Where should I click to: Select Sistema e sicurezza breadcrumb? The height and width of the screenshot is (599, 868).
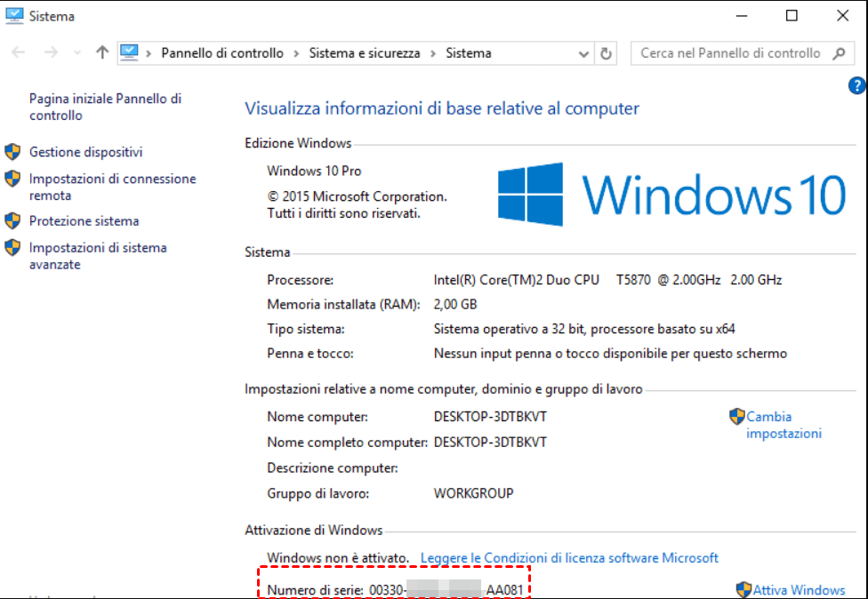pos(364,53)
